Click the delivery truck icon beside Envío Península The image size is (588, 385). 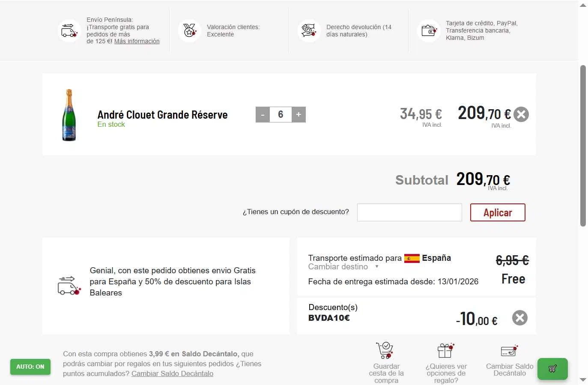(69, 31)
